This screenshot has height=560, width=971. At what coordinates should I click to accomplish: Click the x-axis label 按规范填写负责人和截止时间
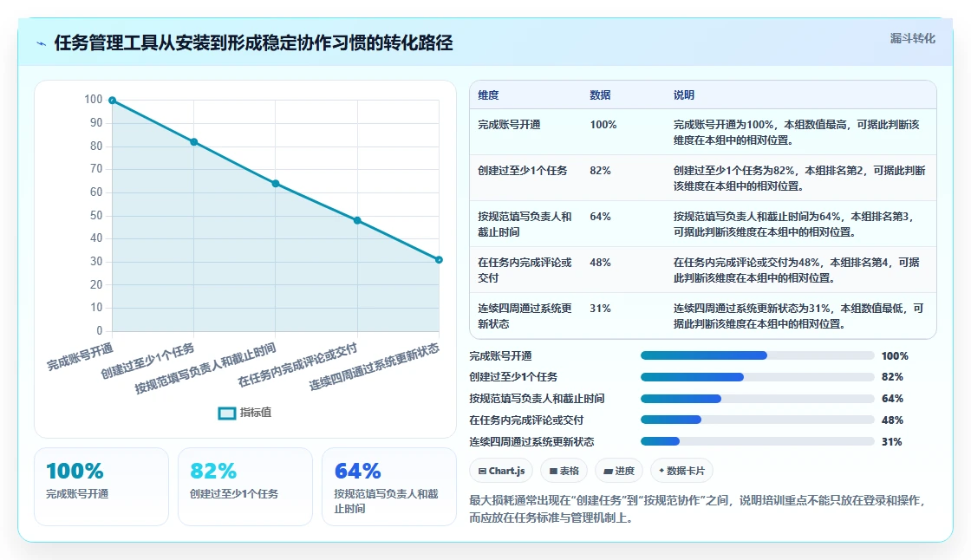(x=205, y=368)
